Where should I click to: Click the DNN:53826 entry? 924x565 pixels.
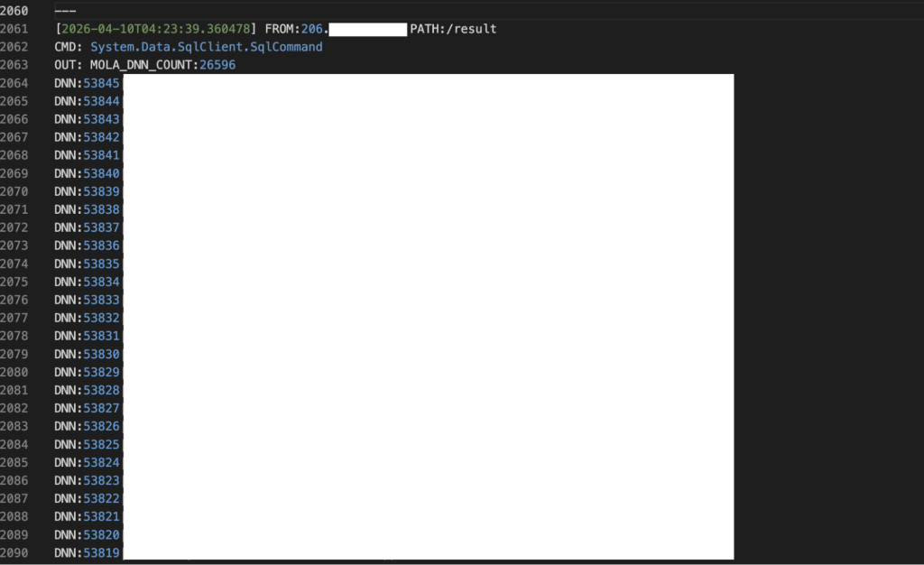pos(87,426)
